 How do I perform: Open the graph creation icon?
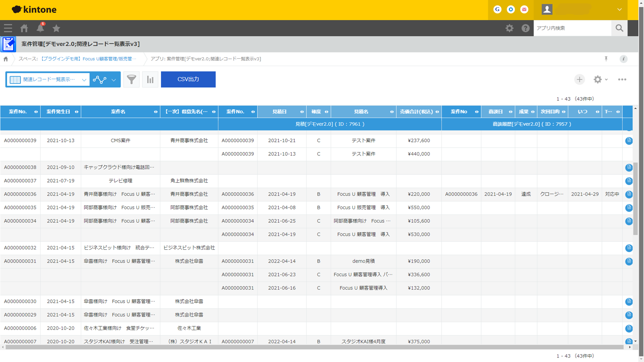(x=99, y=79)
